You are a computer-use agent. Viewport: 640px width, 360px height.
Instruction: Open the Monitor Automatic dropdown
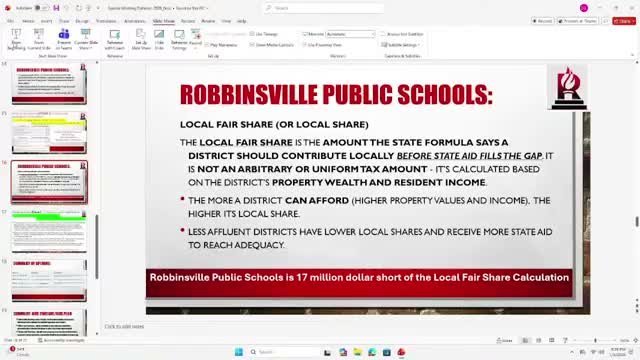(x=350, y=34)
